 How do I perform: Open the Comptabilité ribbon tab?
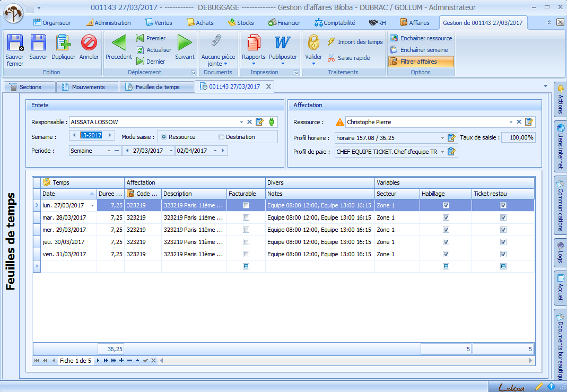tap(335, 23)
